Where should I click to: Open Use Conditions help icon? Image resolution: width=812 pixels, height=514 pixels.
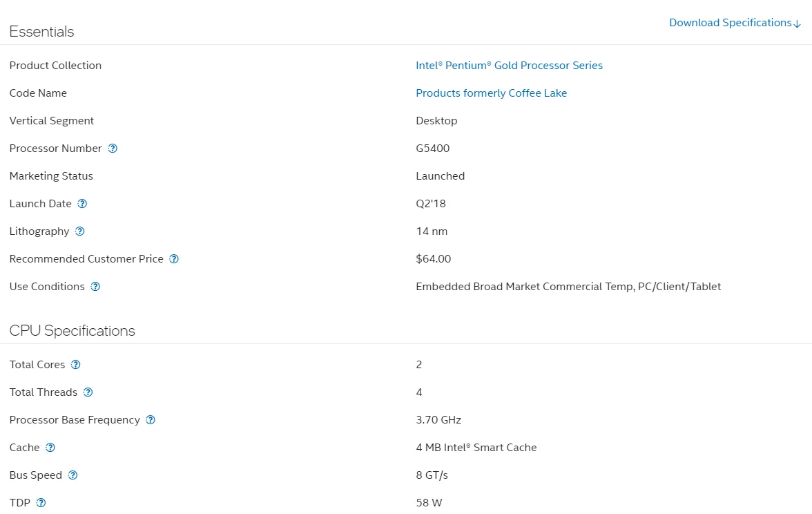point(95,287)
